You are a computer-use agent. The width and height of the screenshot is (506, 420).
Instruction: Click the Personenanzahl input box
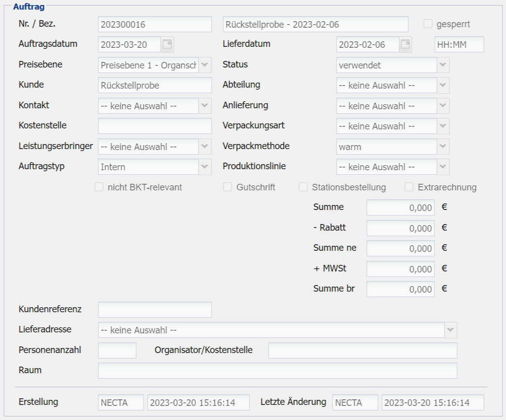point(117,351)
